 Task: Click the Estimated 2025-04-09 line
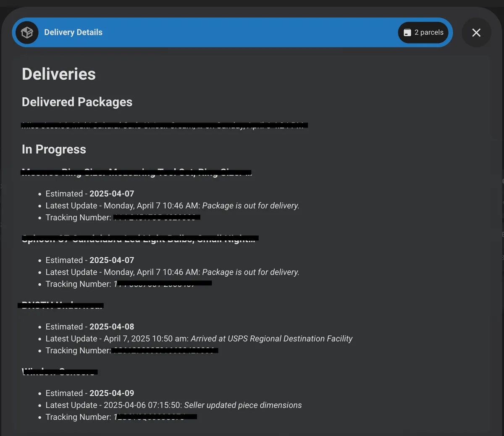click(x=90, y=393)
